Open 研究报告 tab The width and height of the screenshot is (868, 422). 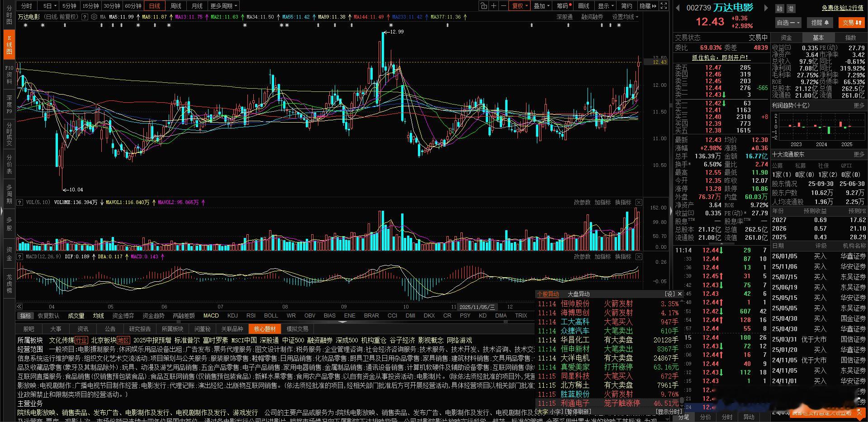[x=140, y=329]
